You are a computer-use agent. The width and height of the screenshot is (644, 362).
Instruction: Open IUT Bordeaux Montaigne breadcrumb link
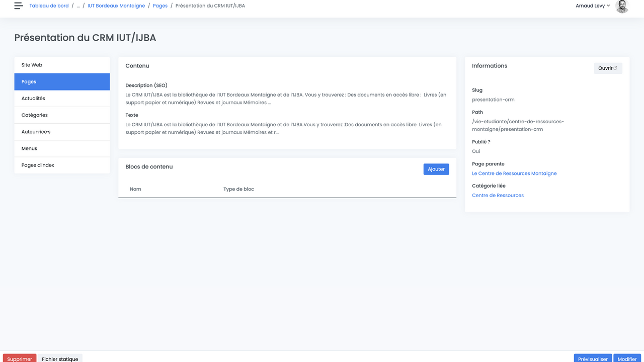116,6
